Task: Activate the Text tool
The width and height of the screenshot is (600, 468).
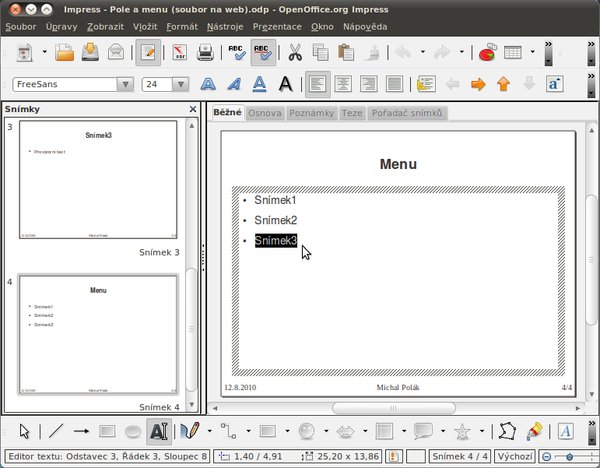Action: (159, 431)
